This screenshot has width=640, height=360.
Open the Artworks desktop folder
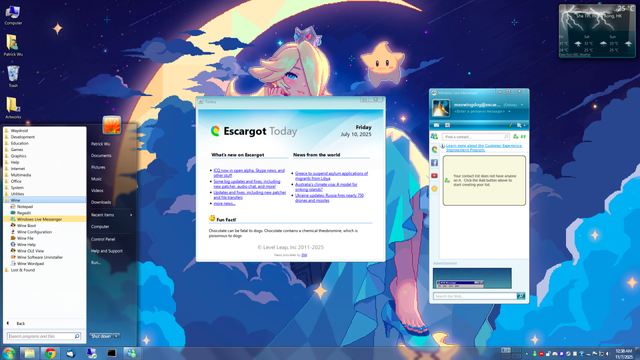click(13, 108)
